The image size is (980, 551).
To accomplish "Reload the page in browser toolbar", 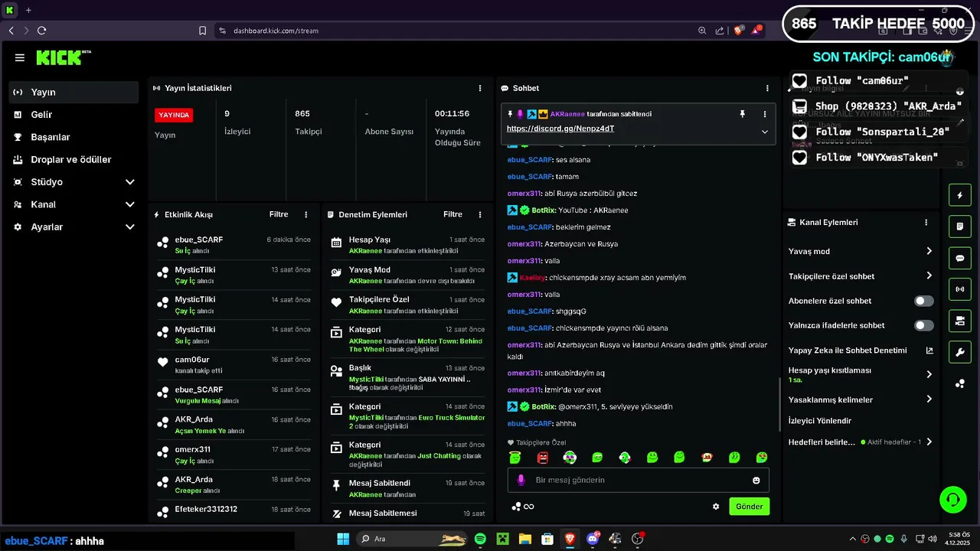I will pos(41,31).
